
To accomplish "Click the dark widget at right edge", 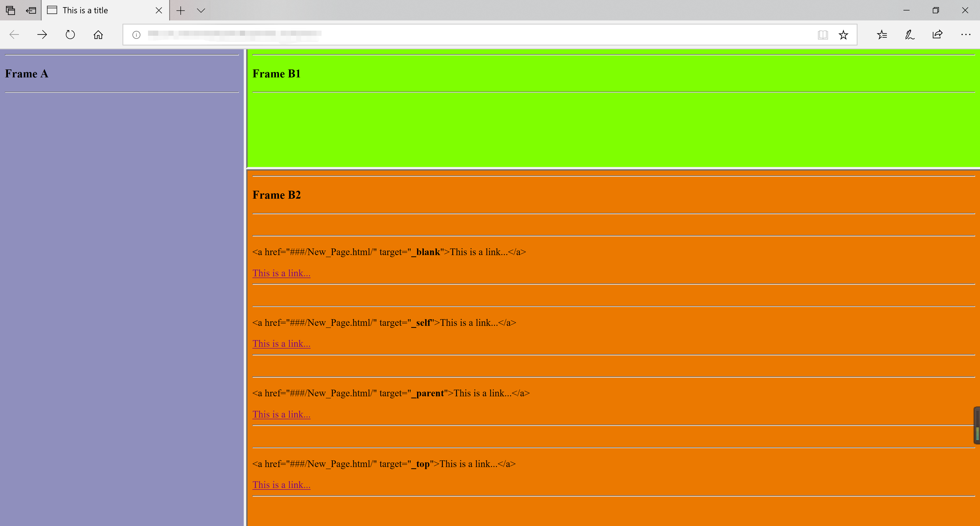I will point(977,425).
